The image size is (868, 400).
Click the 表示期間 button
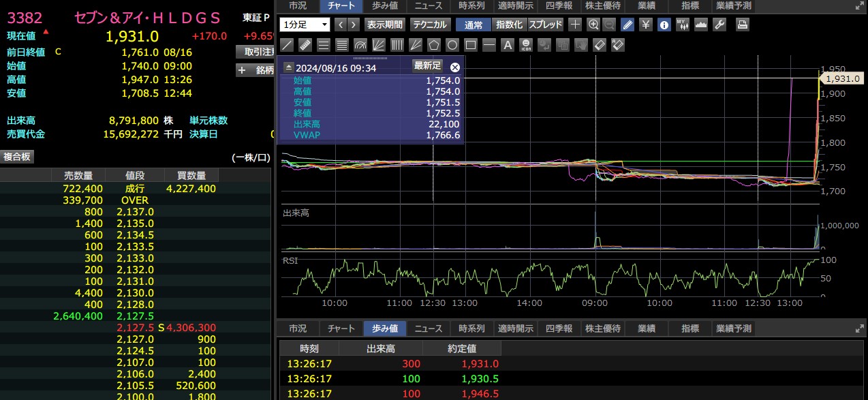(385, 25)
